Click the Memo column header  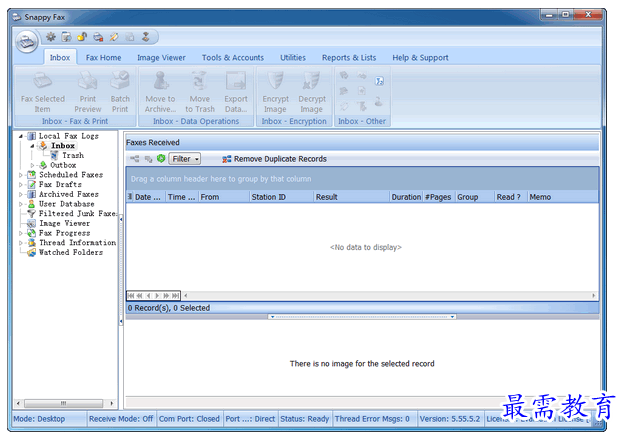[x=562, y=197]
